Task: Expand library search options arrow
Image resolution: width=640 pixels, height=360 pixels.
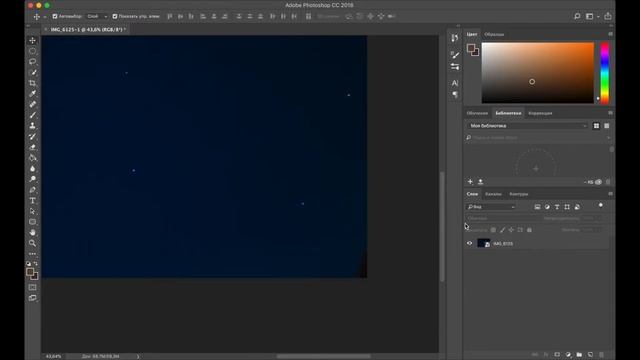Action: click(608, 138)
